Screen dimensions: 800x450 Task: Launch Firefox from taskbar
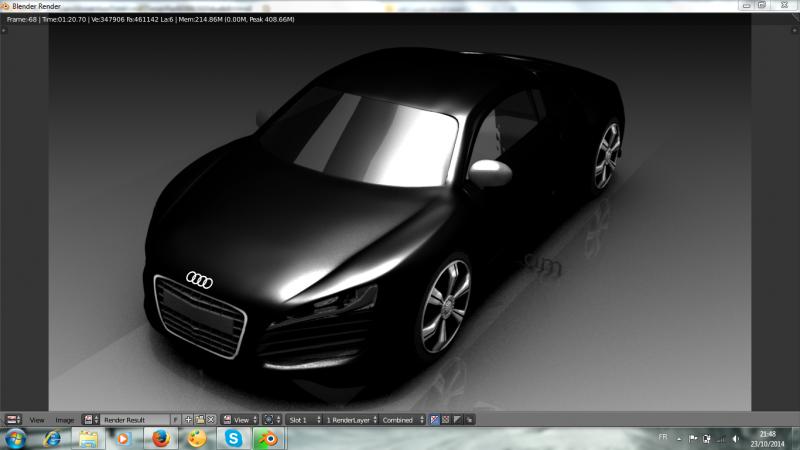click(x=160, y=439)
